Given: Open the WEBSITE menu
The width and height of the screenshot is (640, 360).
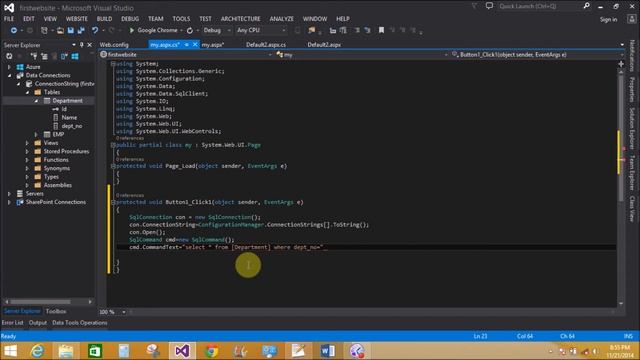Looking at the screenshot, I should pyautogui.click(x=77, y=19).
